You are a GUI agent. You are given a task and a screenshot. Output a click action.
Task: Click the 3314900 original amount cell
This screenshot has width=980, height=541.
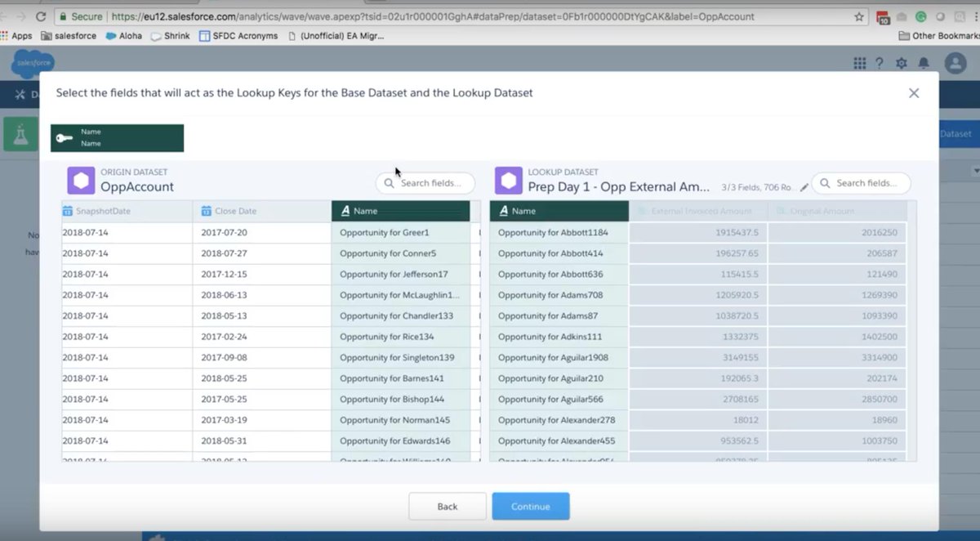pos(837,358)
